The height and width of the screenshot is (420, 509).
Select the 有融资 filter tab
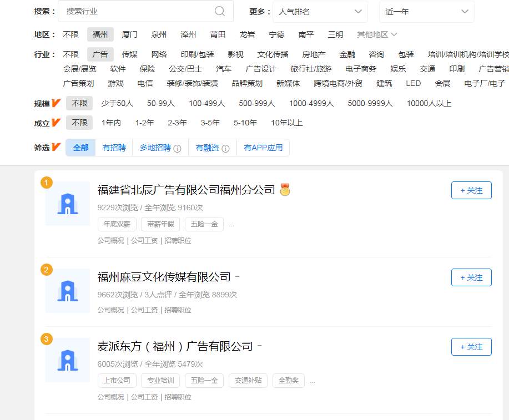212,148
